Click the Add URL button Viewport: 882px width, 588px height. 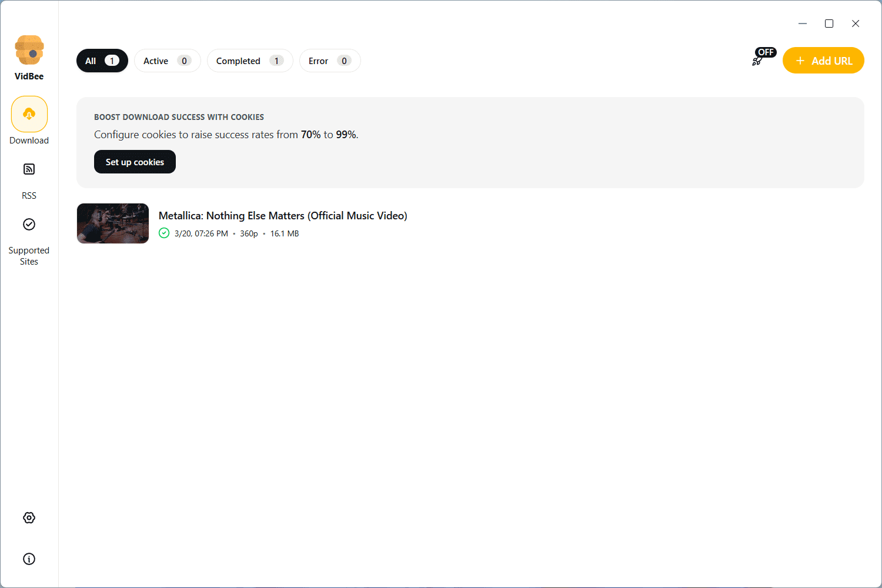coord(823,61)
